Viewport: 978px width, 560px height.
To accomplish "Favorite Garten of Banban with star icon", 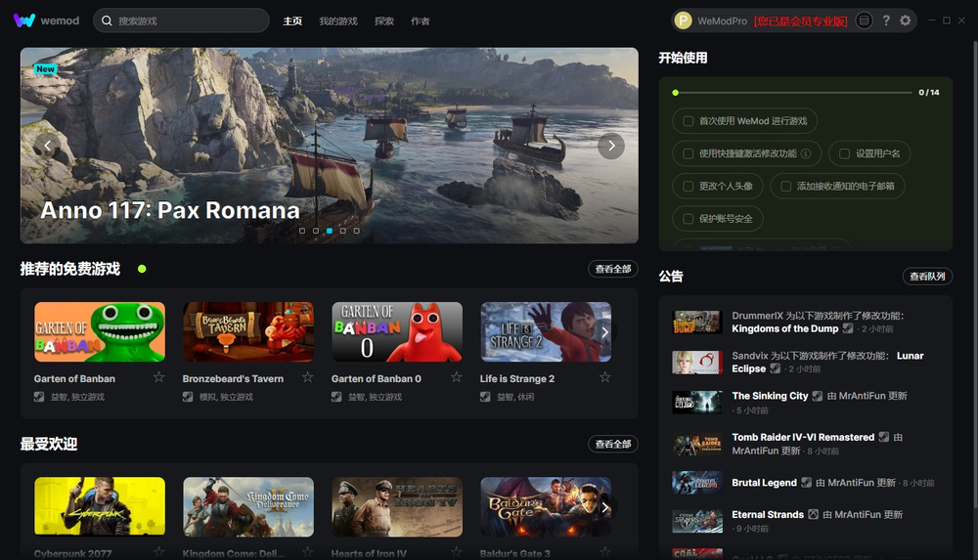I will (x=158, y=377).
